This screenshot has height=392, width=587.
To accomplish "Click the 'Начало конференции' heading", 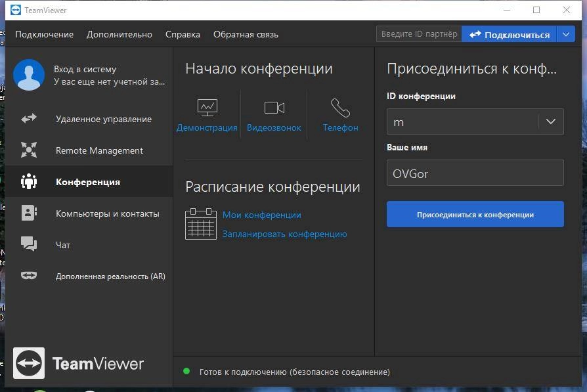I will point(259,68).
